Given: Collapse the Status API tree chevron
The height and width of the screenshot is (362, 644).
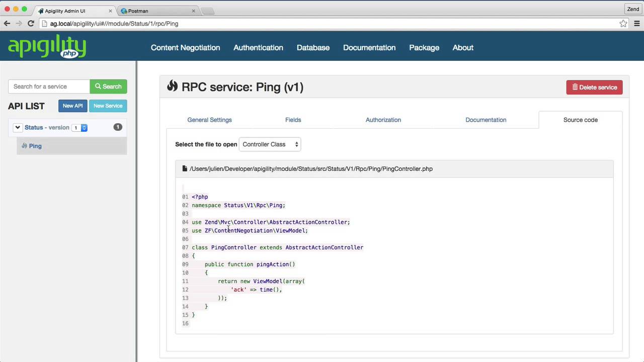Looking at the screenshot, I should [x=18, y=128].
